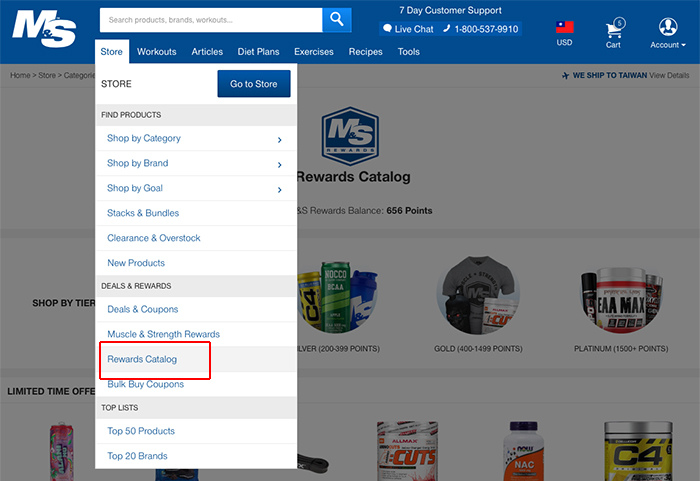Viewport: 700px width, 481px height.
Task: Open Bulk Buy Coupons link
Action: (x=146, y=384)
